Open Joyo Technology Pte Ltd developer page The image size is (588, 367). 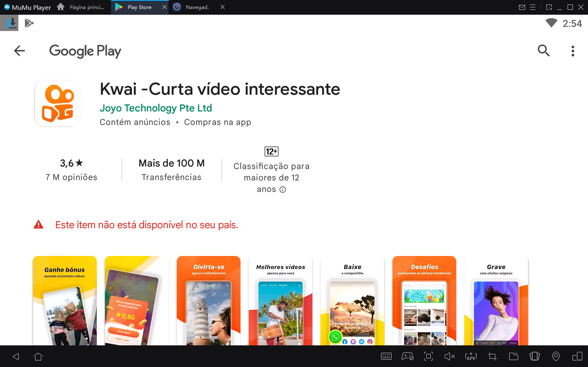tap(156, 108)
